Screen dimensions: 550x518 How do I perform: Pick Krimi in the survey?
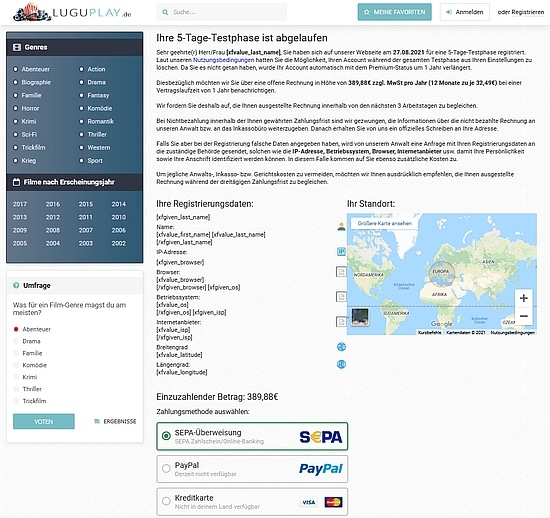(x=16, y=377)
